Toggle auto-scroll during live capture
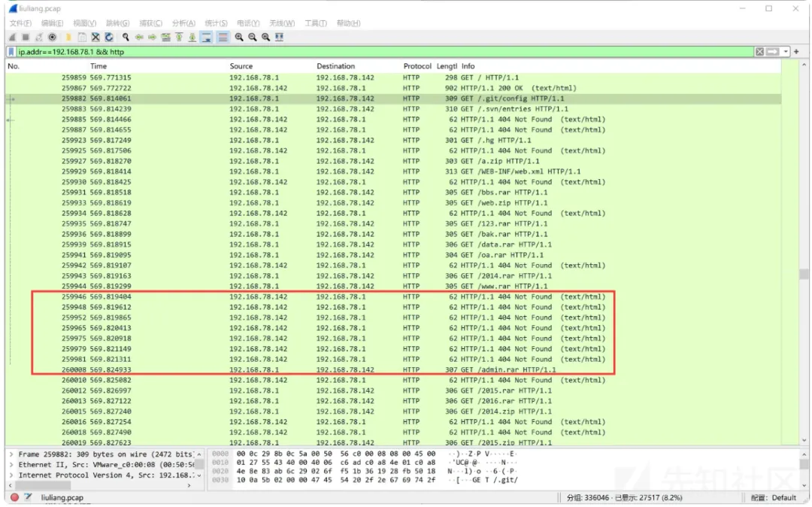The height and width of the screenshot is (507, 812). pos(205,37)
